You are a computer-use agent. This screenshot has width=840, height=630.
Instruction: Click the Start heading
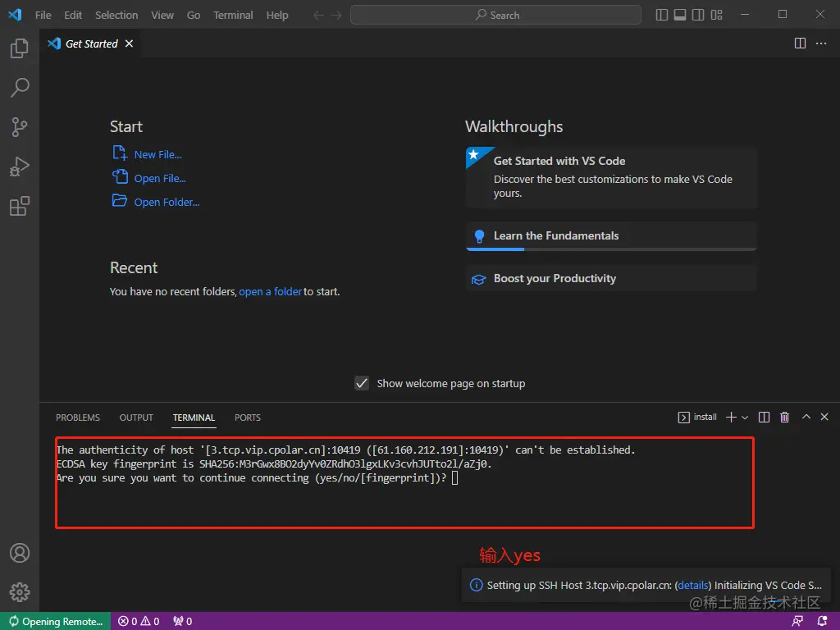(126, 127)
